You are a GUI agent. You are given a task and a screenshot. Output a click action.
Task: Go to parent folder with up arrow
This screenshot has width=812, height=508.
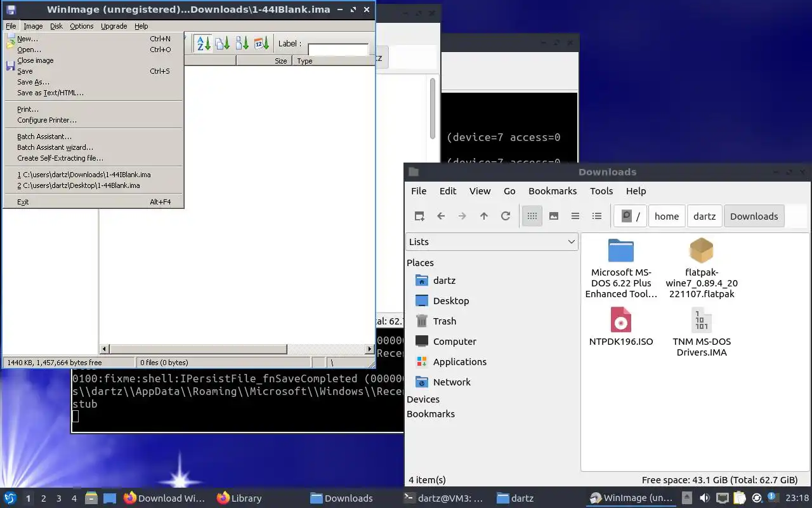[484, 216]
